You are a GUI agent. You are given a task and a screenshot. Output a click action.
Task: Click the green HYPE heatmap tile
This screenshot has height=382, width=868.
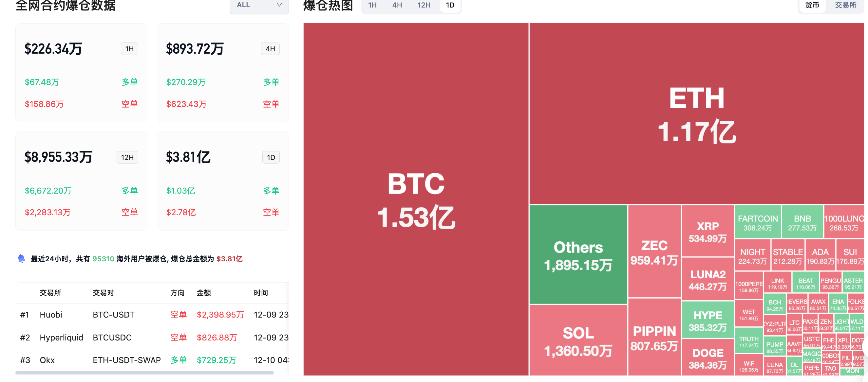click(708, 321)
